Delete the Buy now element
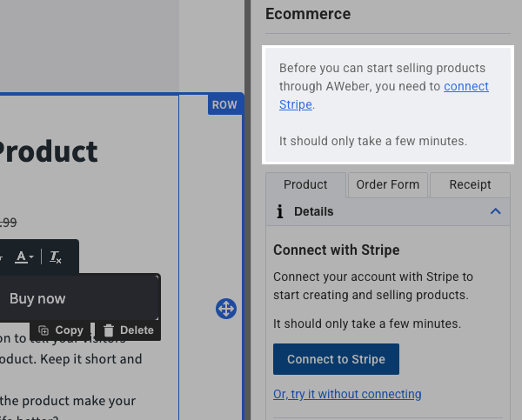 point(128,330)
